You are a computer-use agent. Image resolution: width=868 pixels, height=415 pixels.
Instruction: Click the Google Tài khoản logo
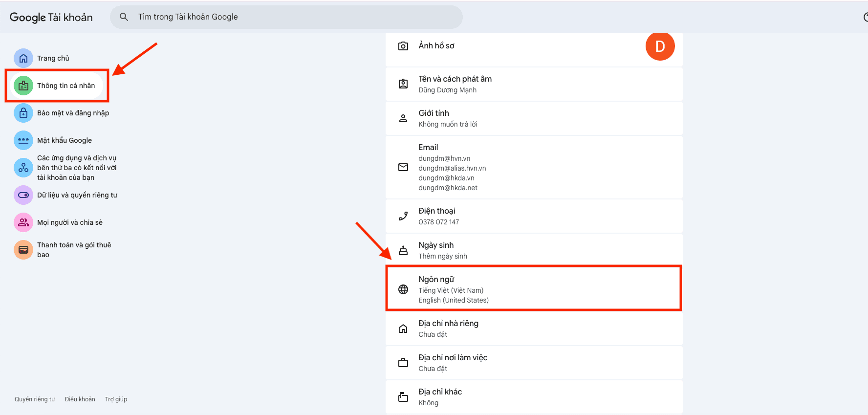[51, 17]
